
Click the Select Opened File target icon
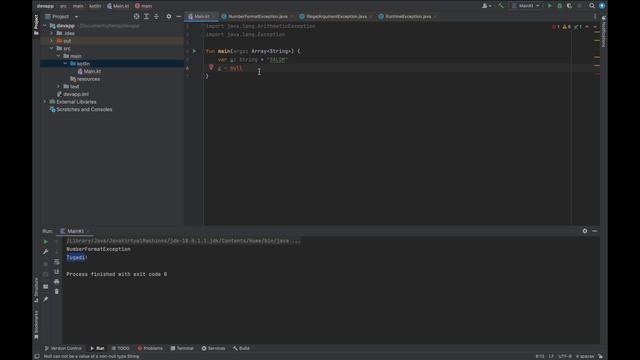tap(136, 16)
